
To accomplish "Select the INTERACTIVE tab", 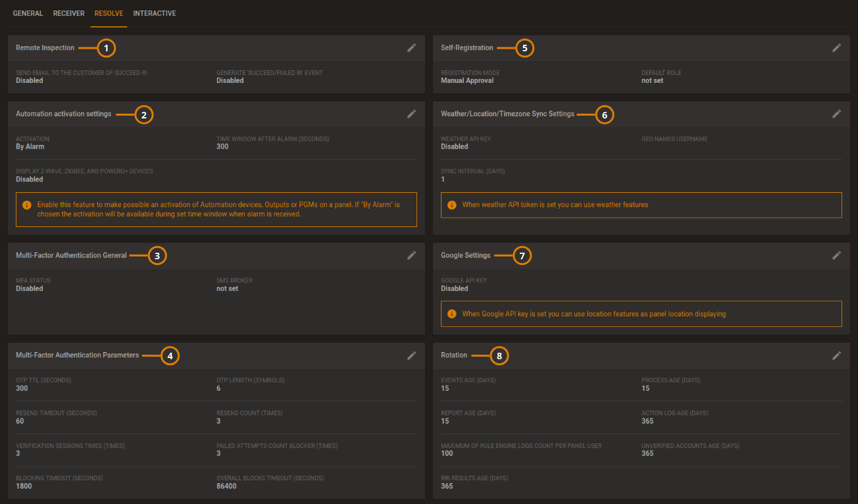I will click(155, 13).
